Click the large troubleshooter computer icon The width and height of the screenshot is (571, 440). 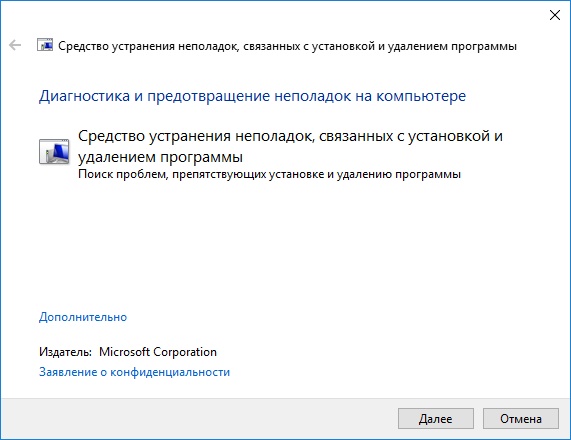click(54, 151)
